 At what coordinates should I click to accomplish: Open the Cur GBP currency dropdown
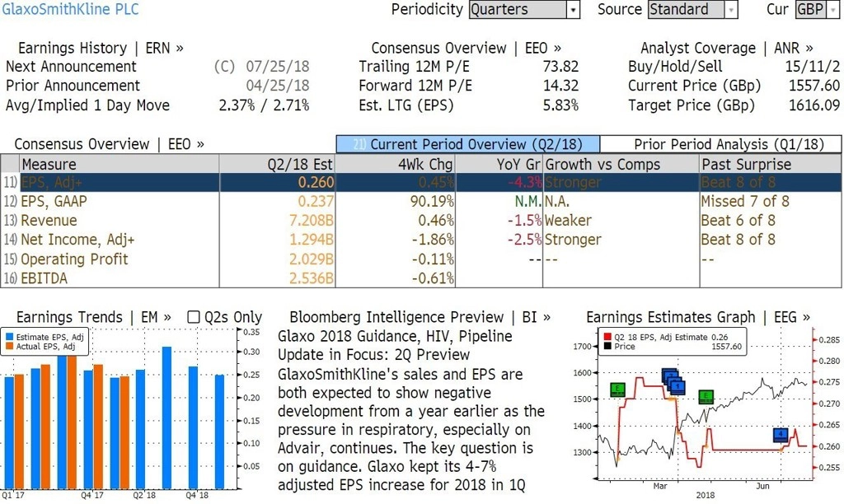pos(817,10)
